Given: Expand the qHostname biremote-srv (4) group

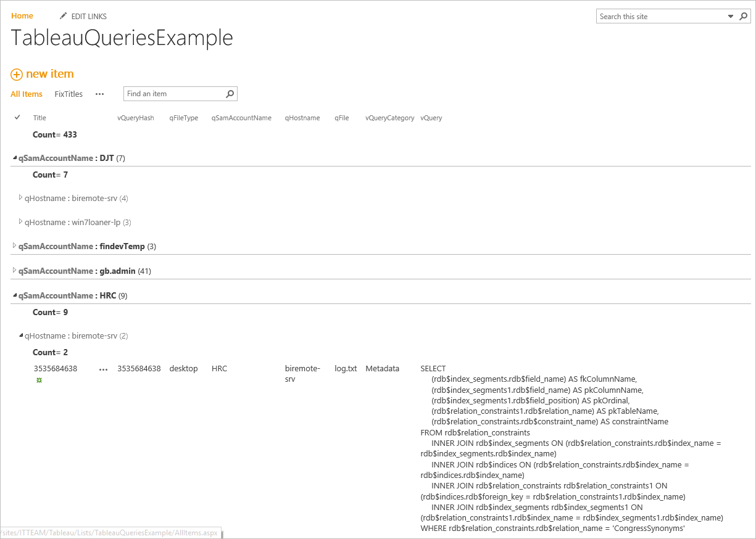Looking at the screenshot, I should tap(20, 198).
